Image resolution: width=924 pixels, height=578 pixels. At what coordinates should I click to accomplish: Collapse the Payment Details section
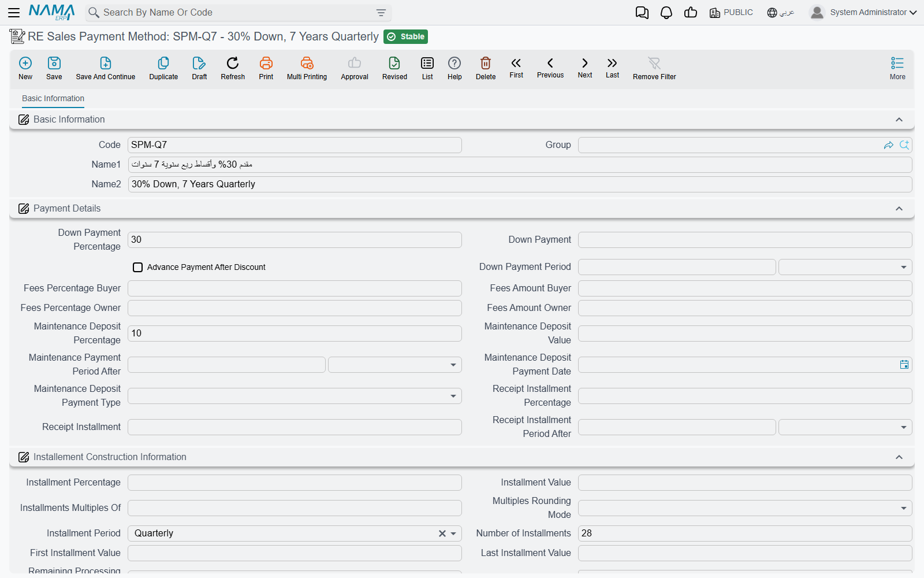899,209
